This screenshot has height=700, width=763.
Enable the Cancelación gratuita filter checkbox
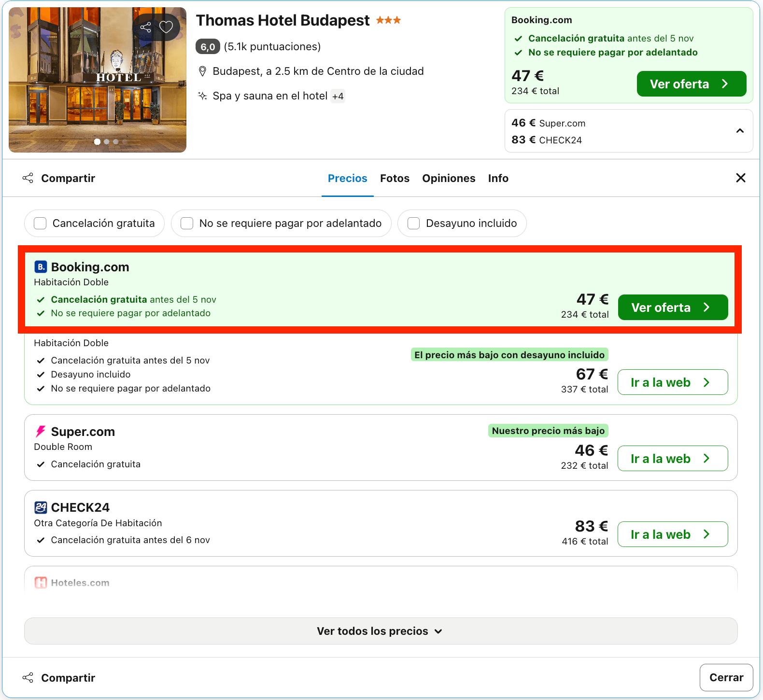click(x=40, y=223)
